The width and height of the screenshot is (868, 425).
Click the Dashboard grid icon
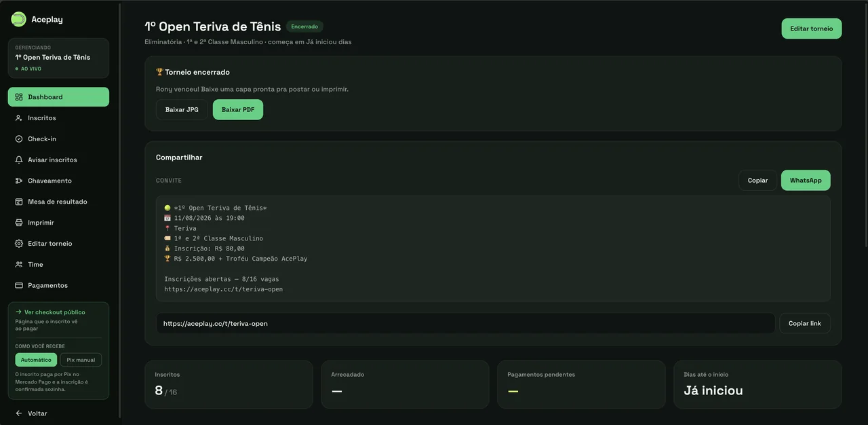pyautogui.click(x=19, y=97)
